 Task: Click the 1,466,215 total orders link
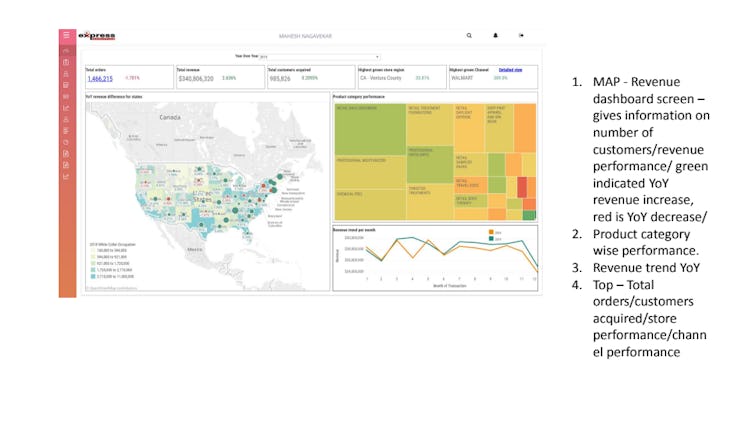coord(100,78)
